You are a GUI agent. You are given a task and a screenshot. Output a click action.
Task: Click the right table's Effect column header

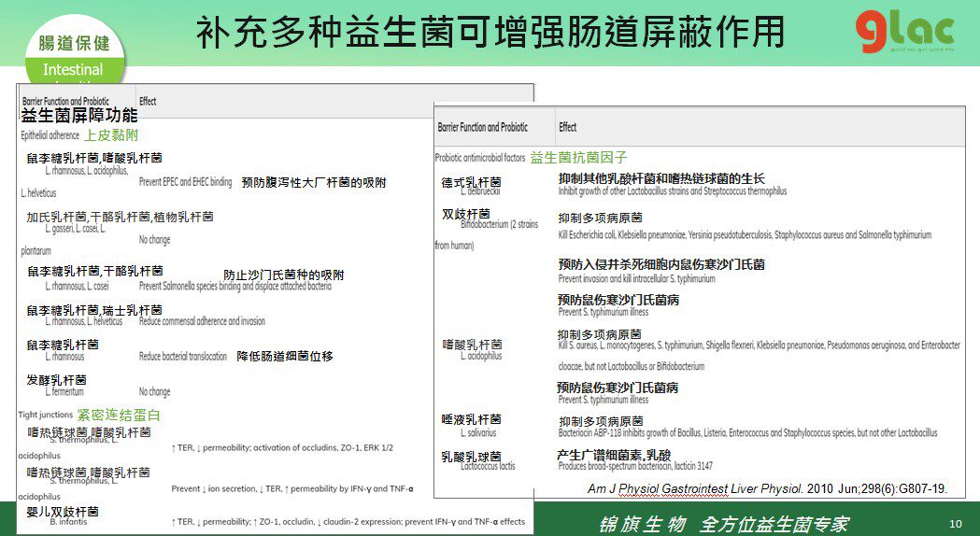[x=567, y=127]
